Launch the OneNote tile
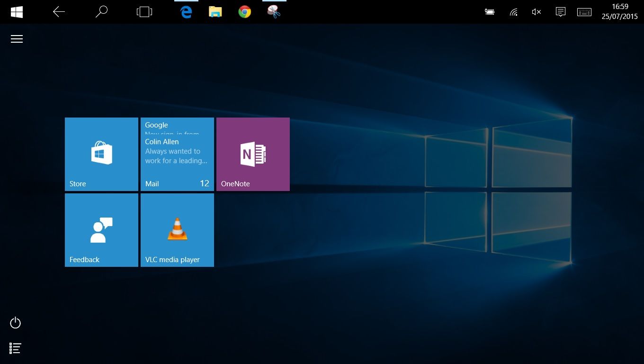 pyautogui.click(x=253, y=154)
